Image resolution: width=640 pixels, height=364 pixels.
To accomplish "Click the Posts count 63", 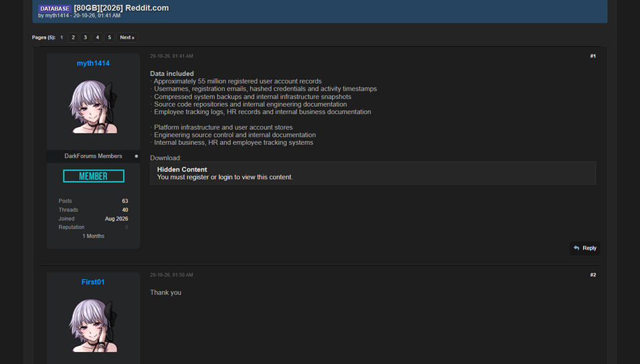I will [125, 201].
